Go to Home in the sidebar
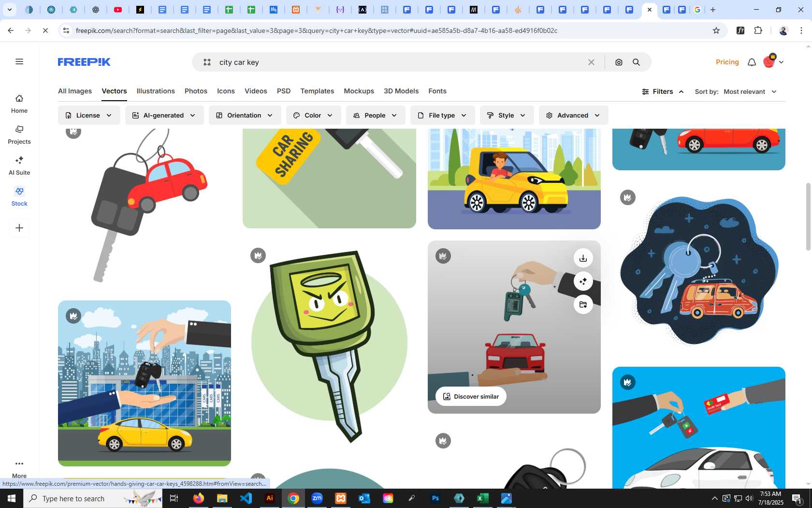The width and height of the screenshot is (812, 508). coord(19,104)
